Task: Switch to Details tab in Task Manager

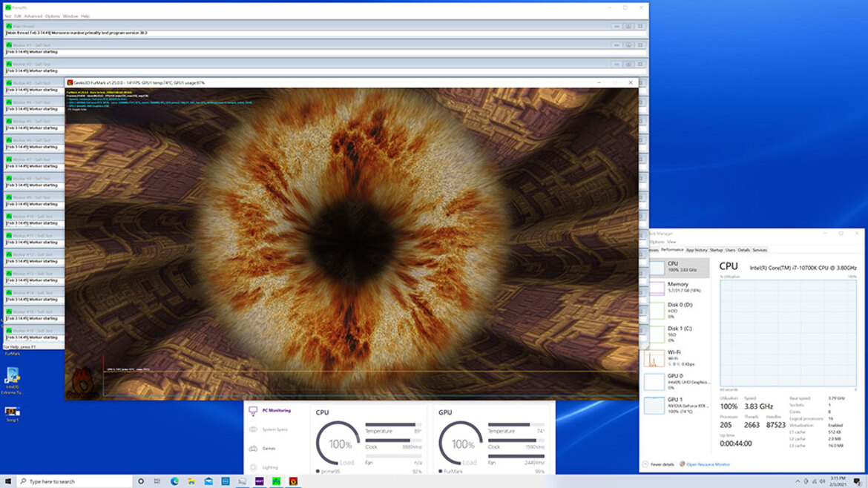Action: 743,250
